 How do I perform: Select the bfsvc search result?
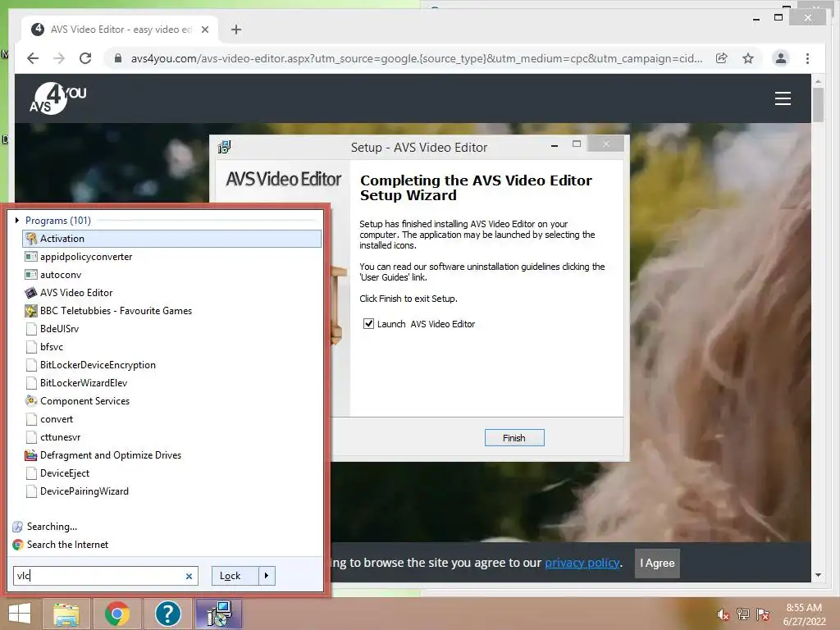click(171, 347)
